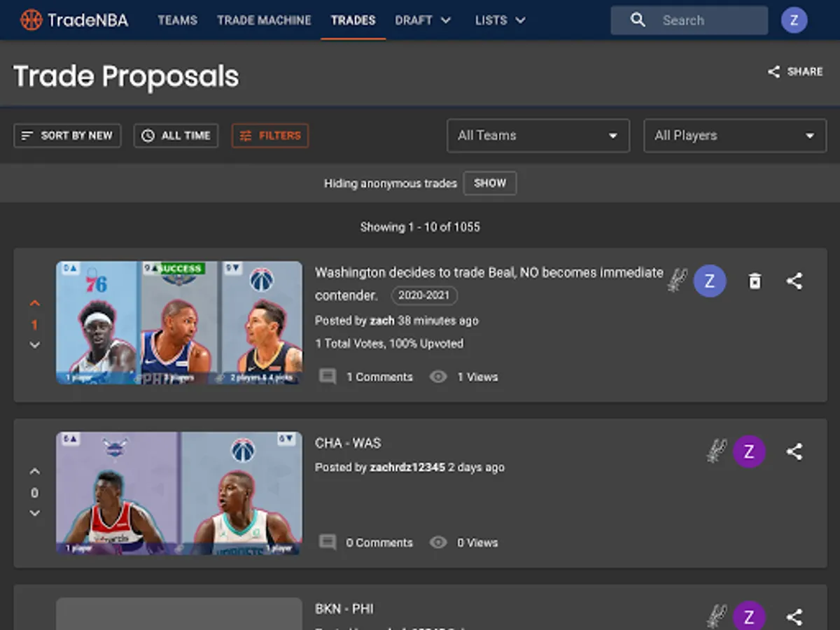Click Spurs icon on Beal trade row
This screenshot has width=840, height=630.
[677, 281]
